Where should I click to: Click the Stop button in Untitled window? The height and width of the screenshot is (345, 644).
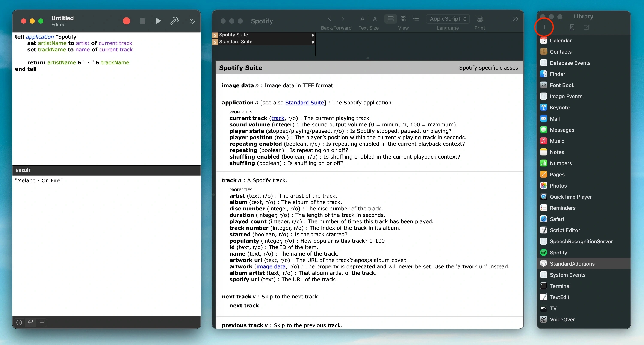142,21
